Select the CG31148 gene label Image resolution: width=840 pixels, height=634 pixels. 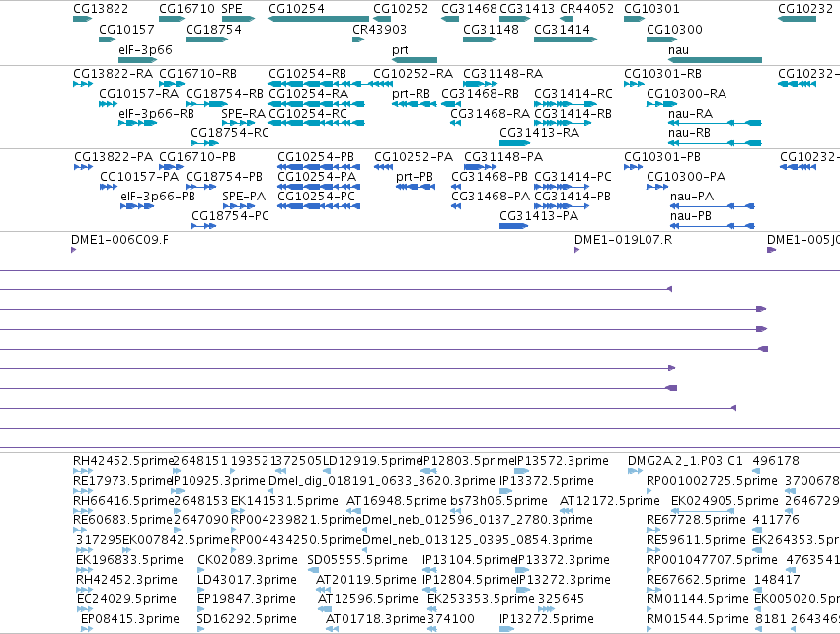[x=491, y=29]
